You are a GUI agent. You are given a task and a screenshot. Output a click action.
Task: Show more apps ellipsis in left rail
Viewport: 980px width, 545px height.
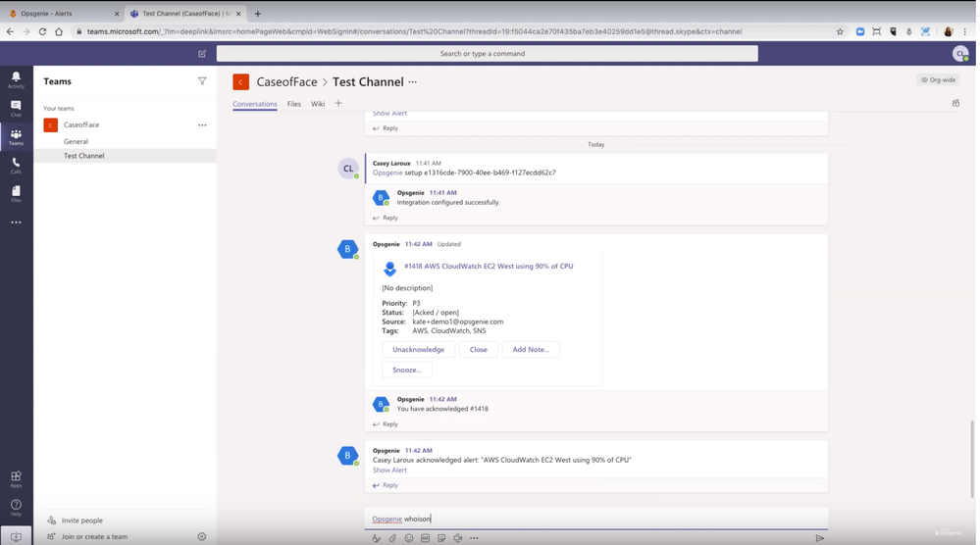[x=16, y=223]
